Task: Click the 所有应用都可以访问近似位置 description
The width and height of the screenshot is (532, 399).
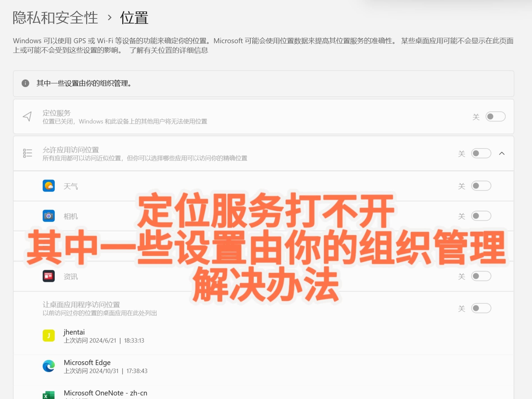Action: tap(145, 158)
